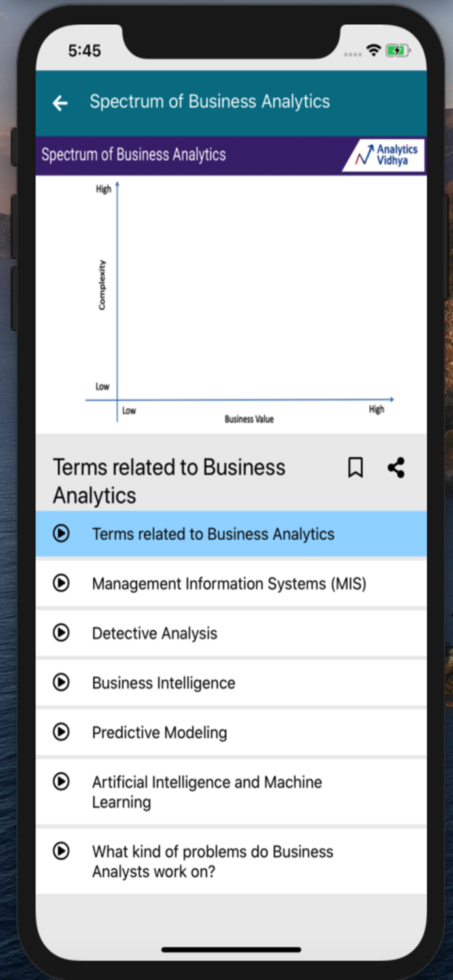This screenshot has width=453, height=980.
Task: Tap the play icon beside Business Intelligence
Action: [61, 682]
